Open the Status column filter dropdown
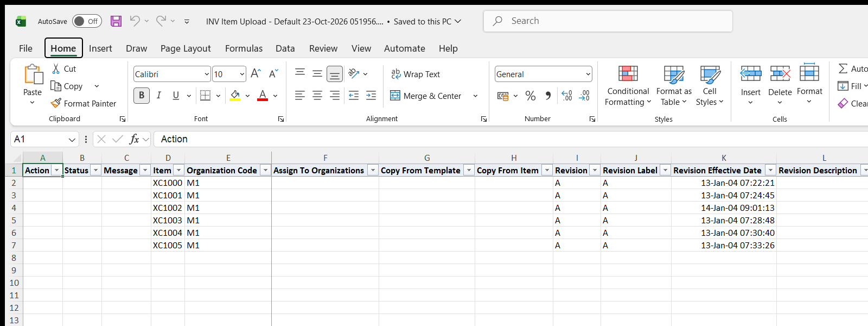The width and height of the screenshot is (868, 326). [95, 171]
